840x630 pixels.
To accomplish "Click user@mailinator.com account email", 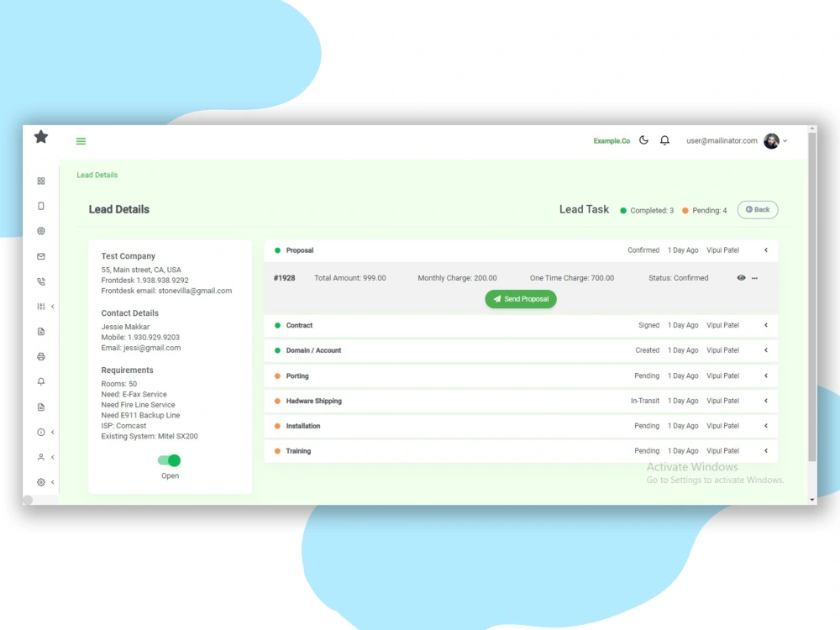I will point(722,141).
